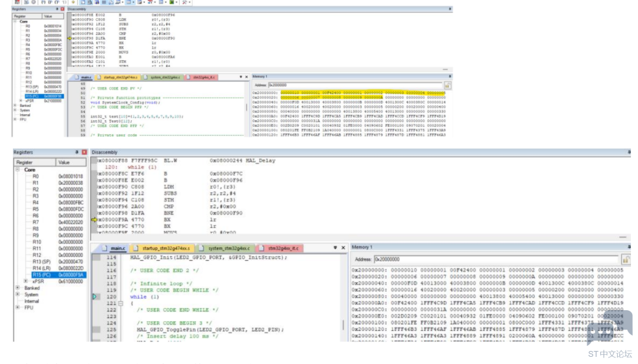The width and height of the screenshot is (638, 364).
Task: Click the lower Registers panel pin icon
Action: 77,152
